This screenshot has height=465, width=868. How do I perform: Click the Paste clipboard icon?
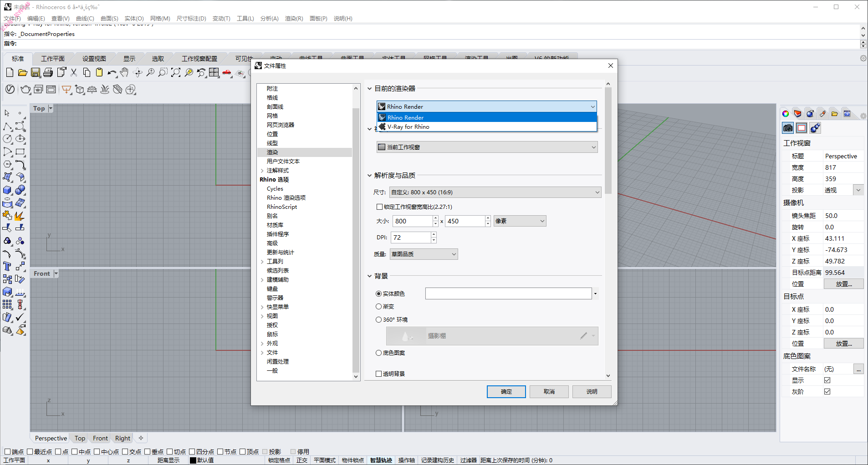[x=99, y=73]
